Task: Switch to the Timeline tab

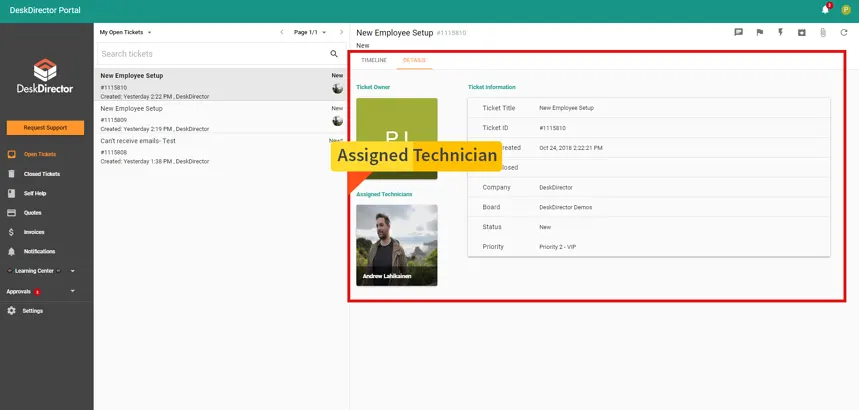Action: point(373,60)
